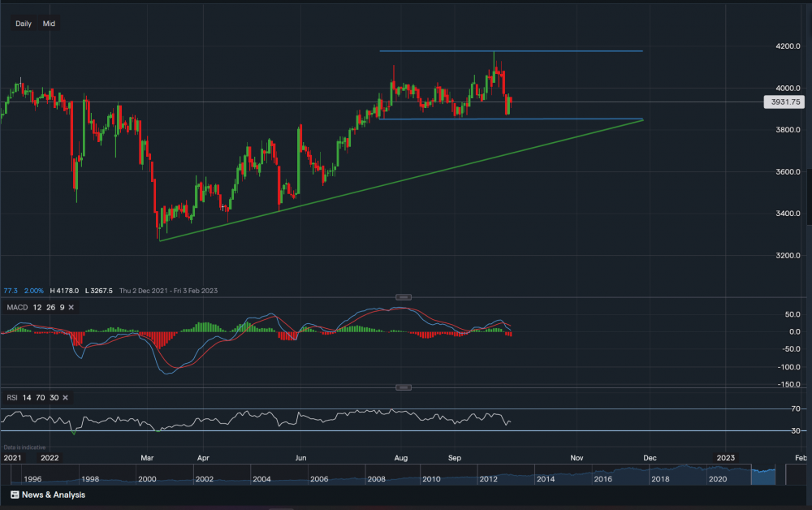812x510 pixels.
Task: Click the News & Analysis panel icon
Action: (x=14, y=495)
